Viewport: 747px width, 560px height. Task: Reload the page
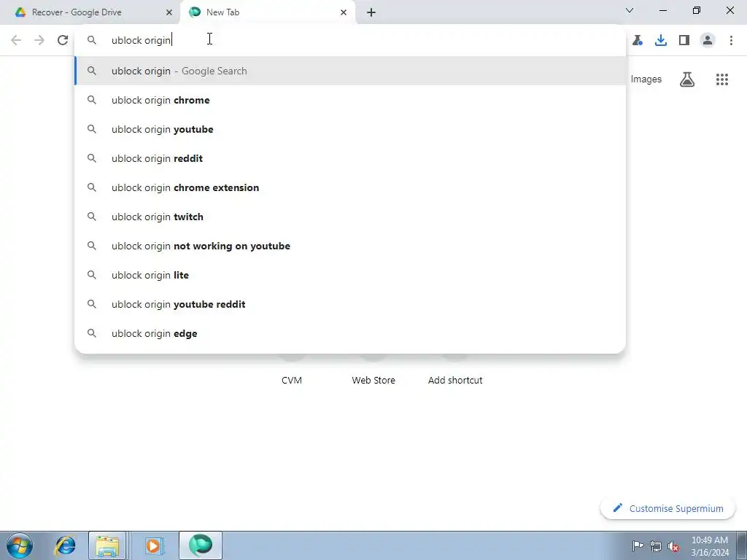tap(63, 40)
